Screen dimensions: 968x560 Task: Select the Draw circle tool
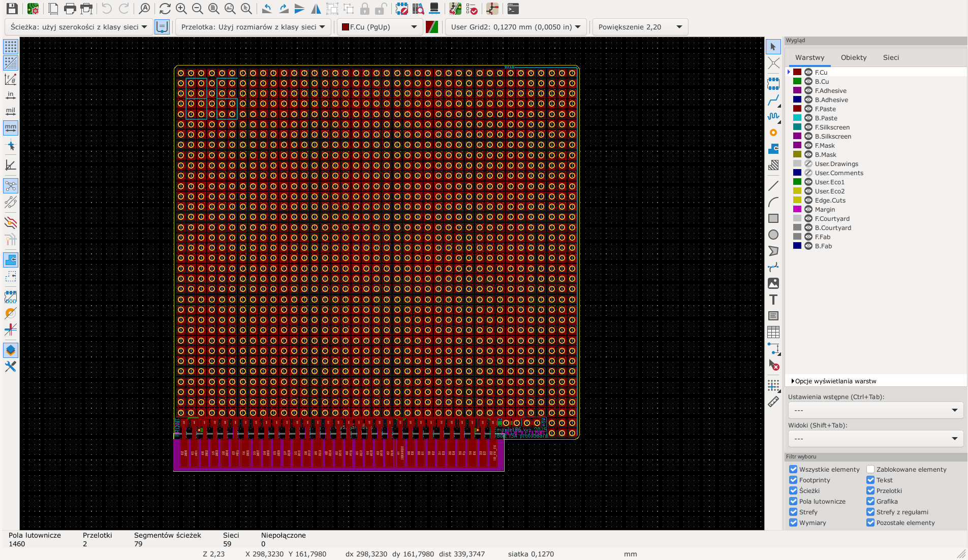pyautogui.click(x=773, y=235)
